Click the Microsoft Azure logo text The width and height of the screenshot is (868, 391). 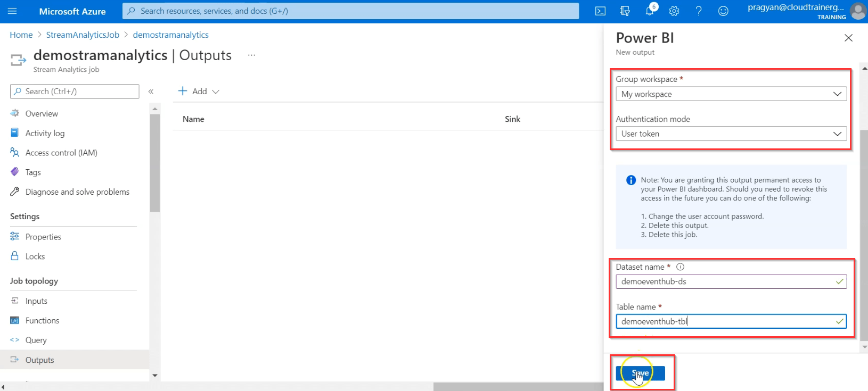click(x=72, y=11)
